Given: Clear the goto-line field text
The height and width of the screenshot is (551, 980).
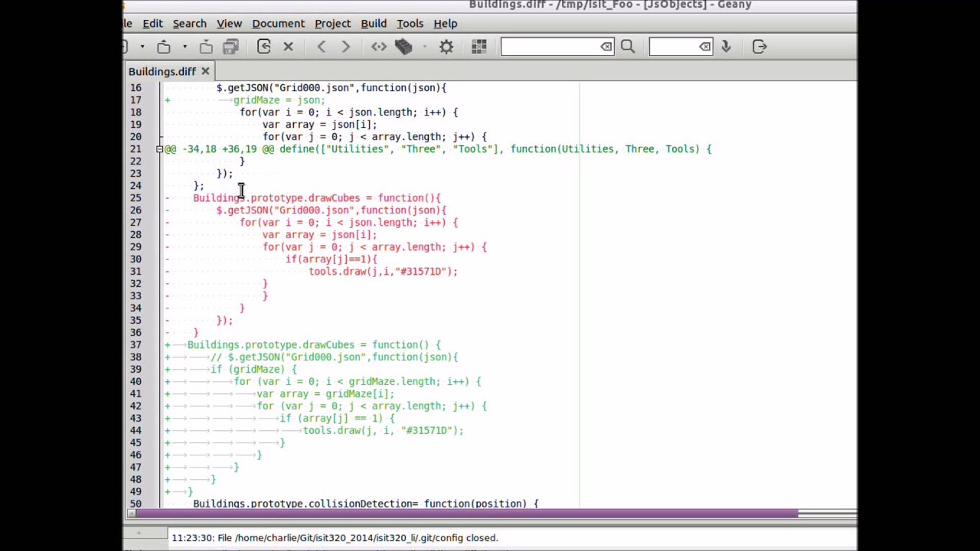Looking at the screenshot, I should (x=704, y=47).
